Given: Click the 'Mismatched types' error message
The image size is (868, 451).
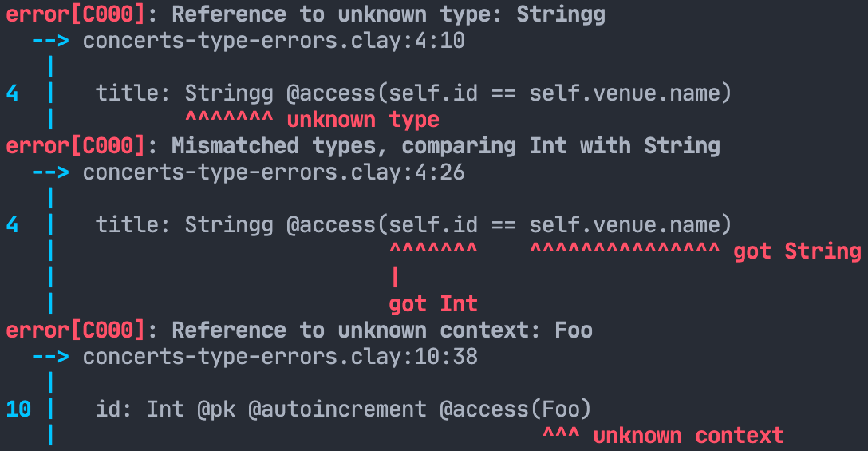Looking at the screenshot, I should point(446,146).
